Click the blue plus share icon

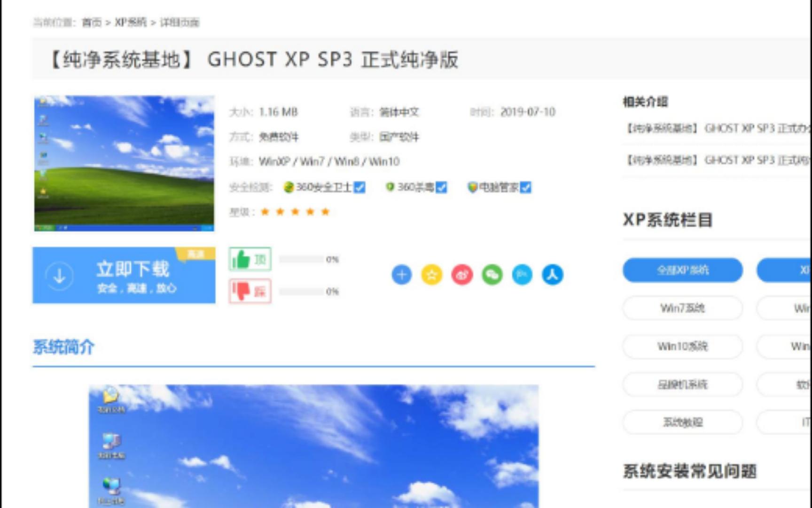point(401,275)
